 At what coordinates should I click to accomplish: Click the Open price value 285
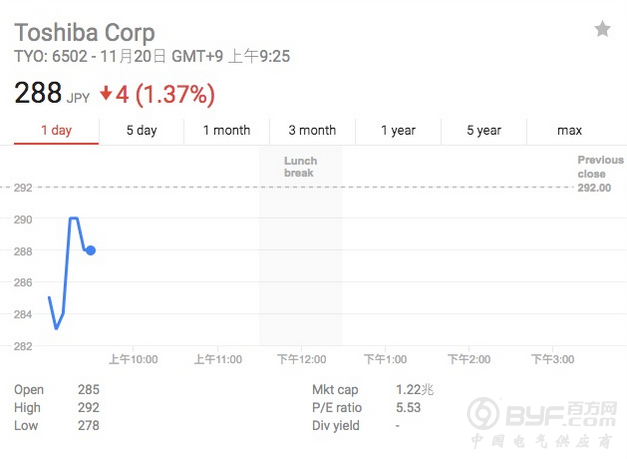(88, 389)
